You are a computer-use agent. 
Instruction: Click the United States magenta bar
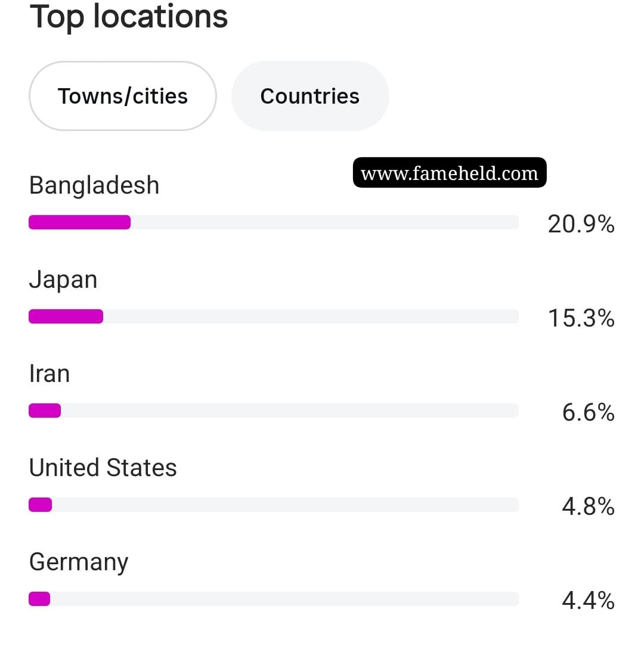click(x=40, y=505)
